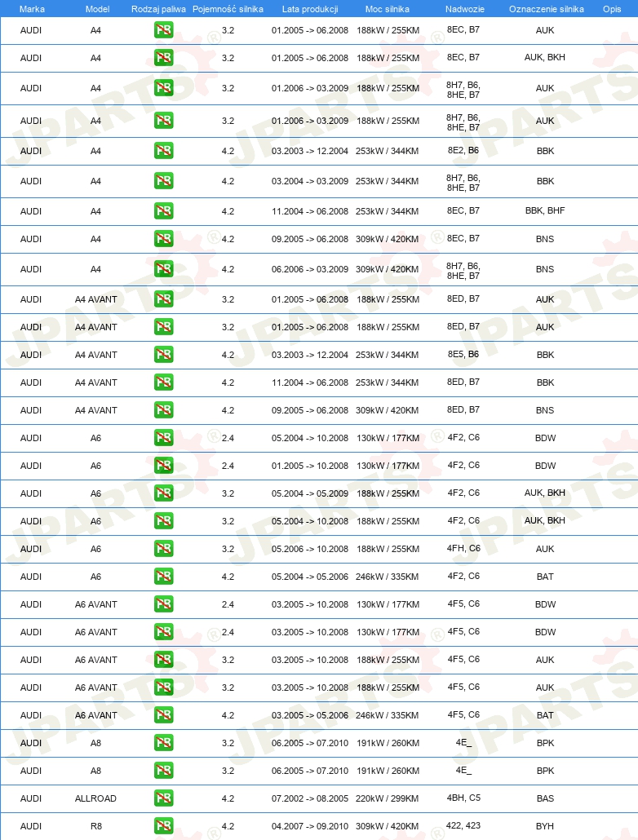638x840 pixels.
Task: Select the R8 model cell
Action: [96, 826]
